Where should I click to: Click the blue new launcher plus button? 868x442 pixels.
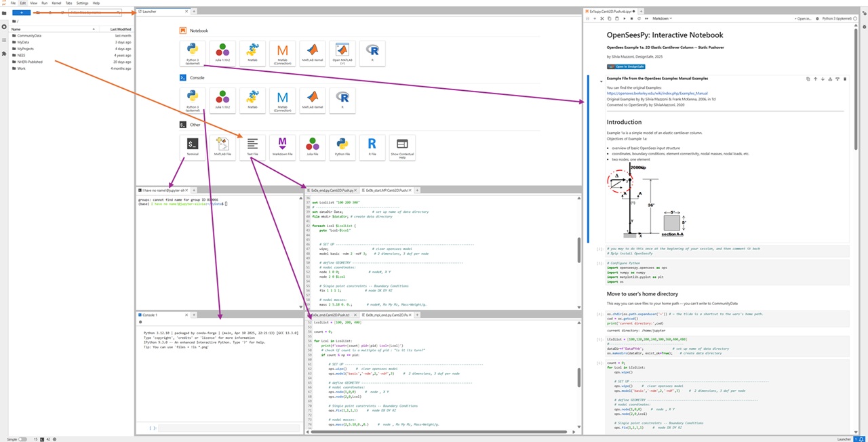tap(21, 12)
